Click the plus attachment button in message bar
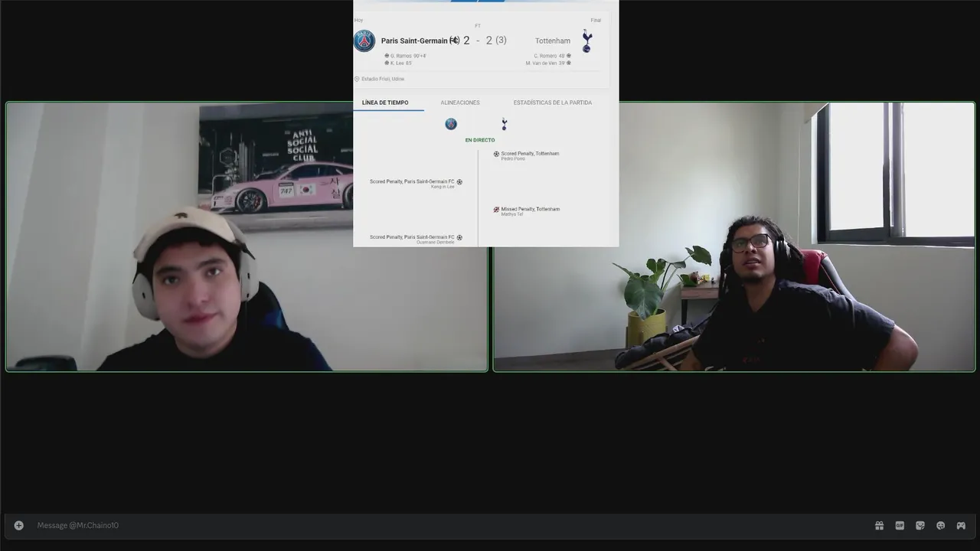 [19, 525]
